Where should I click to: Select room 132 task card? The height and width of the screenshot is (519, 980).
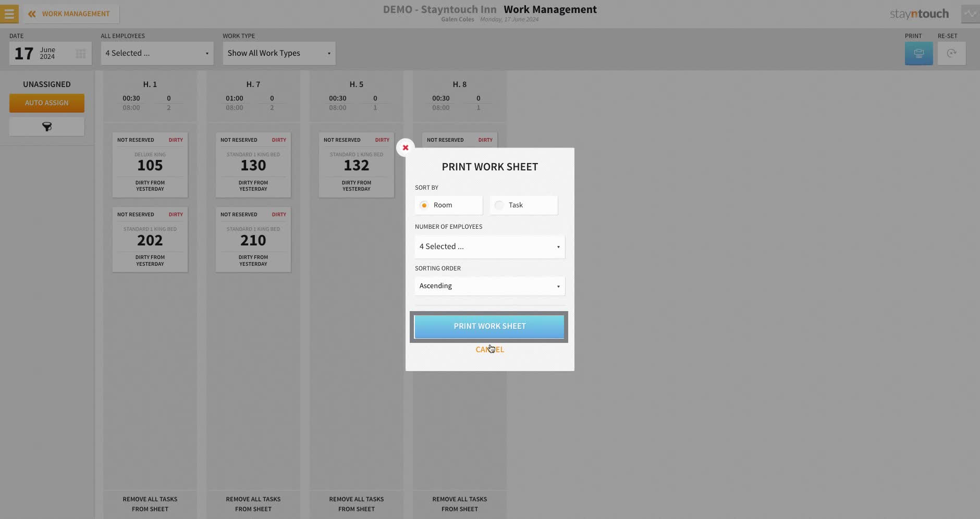pos(357,165)
